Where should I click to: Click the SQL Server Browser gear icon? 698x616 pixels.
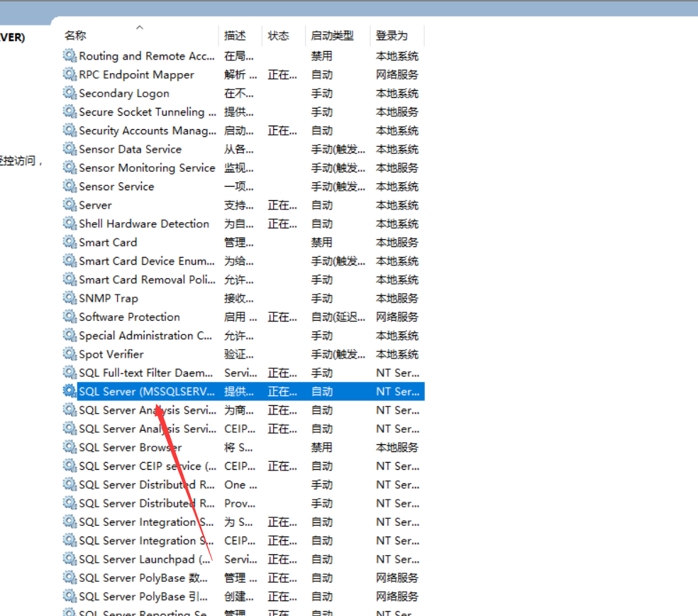click(x=70, y=447)
